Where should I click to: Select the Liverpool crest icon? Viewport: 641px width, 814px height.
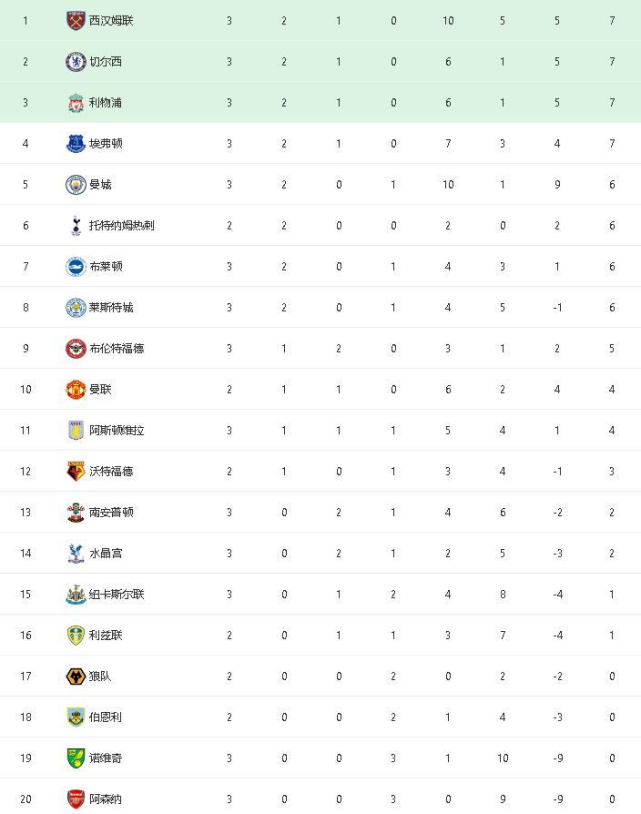(76, 102)
